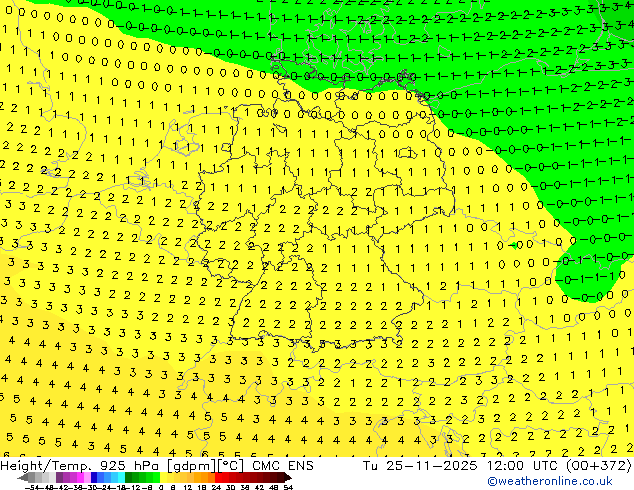The height and width of the screenshot is (490, 634).
Task: Click the Tu 25-11-2025 12:00 UTC date label
Action: (x=459, y=466)
